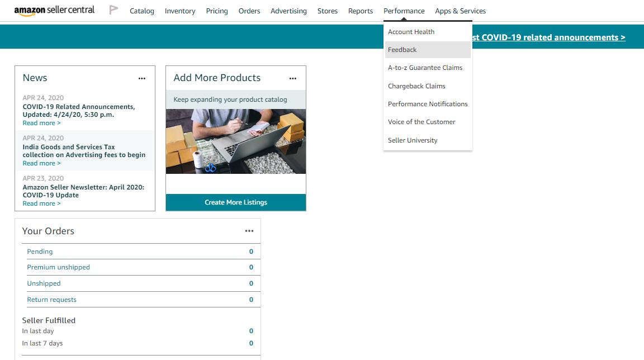Read more about COVID-19 Related Announcements
The image size is (644, 360).
click(x=41, y=123)
